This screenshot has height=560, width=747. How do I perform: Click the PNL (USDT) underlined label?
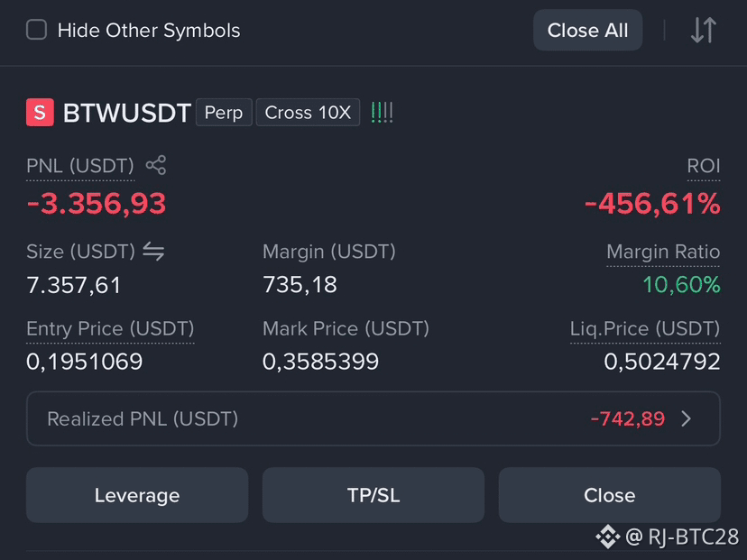pyautogui.click(x=80, y=166)
